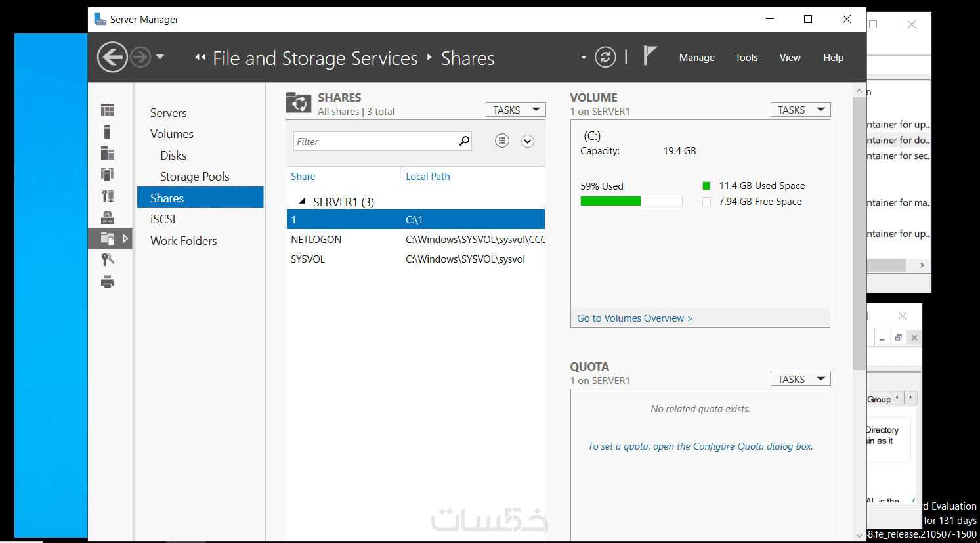Click the Go to Volumes Overview link

(634, 318)
